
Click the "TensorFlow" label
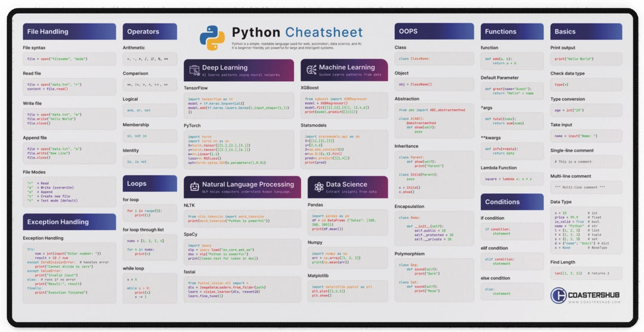(x=196, y=88)
